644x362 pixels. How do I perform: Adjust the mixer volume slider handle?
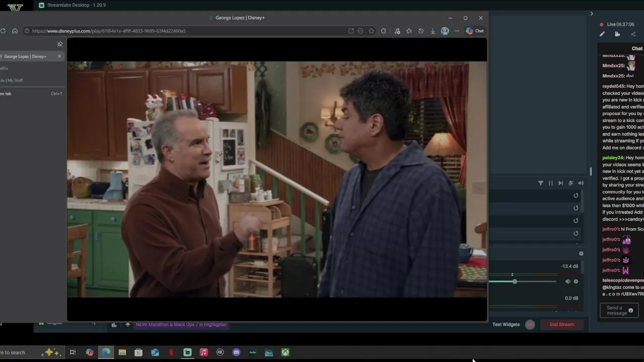coord(514,282)
